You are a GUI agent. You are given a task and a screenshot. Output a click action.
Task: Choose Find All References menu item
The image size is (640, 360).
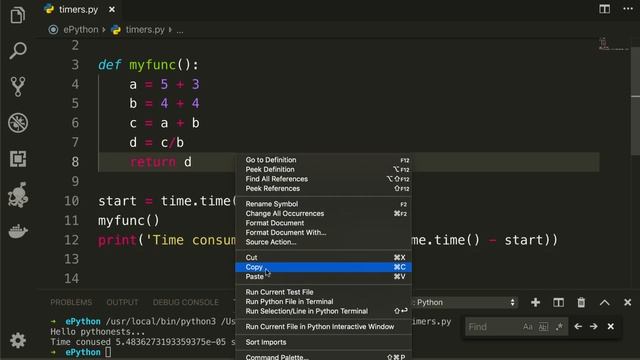tap(323, 179)
